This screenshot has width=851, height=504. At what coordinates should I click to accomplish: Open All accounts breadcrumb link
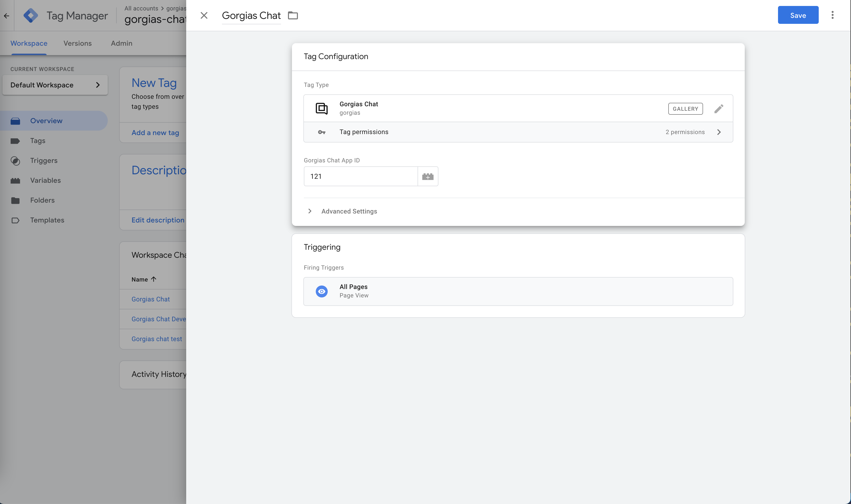[x=141, y=8]
